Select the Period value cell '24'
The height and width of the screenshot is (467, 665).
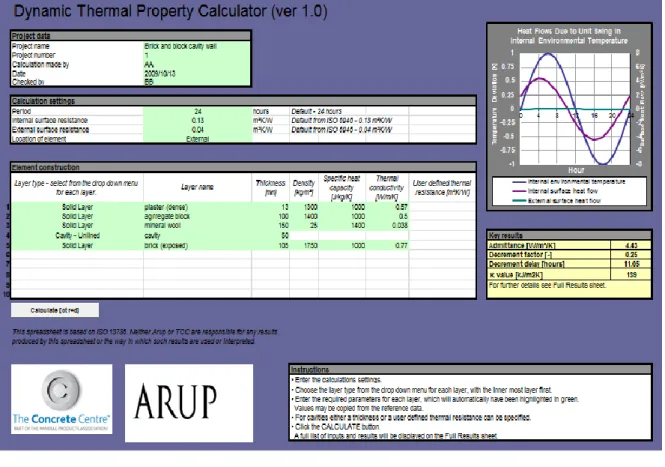[x=197, y=111]
